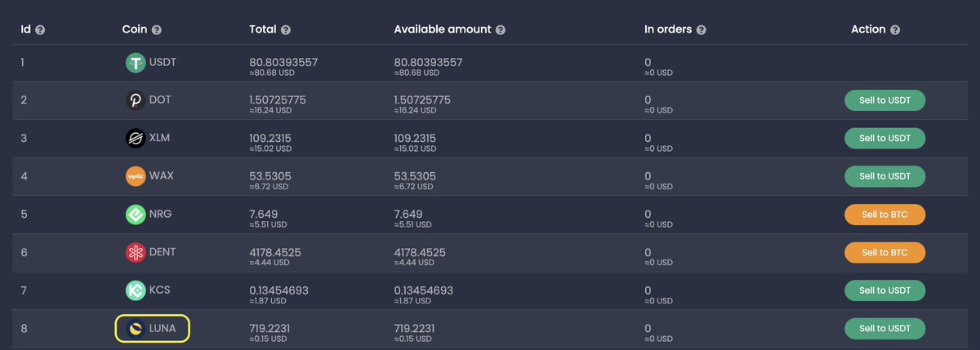
Task: Sell NRG to BTC
Action: tap(884, 215)
